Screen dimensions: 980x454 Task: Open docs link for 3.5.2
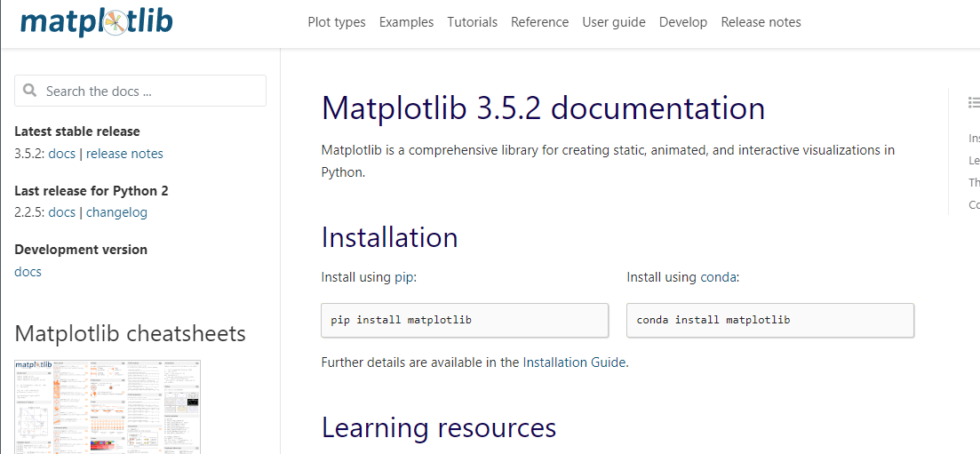click(62, 154)
